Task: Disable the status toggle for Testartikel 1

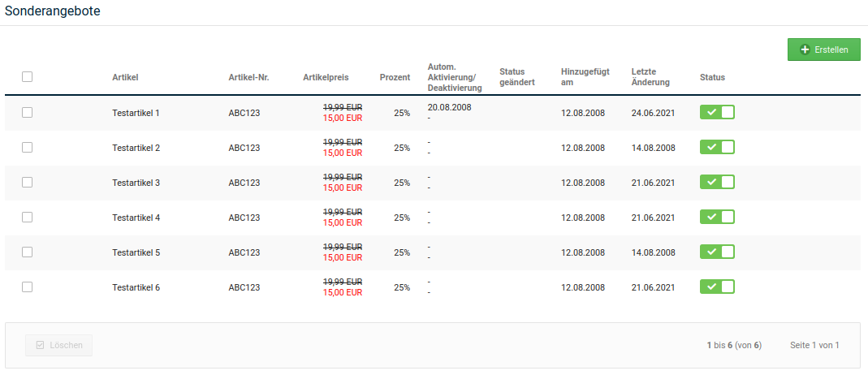Action: coord(717,113)
